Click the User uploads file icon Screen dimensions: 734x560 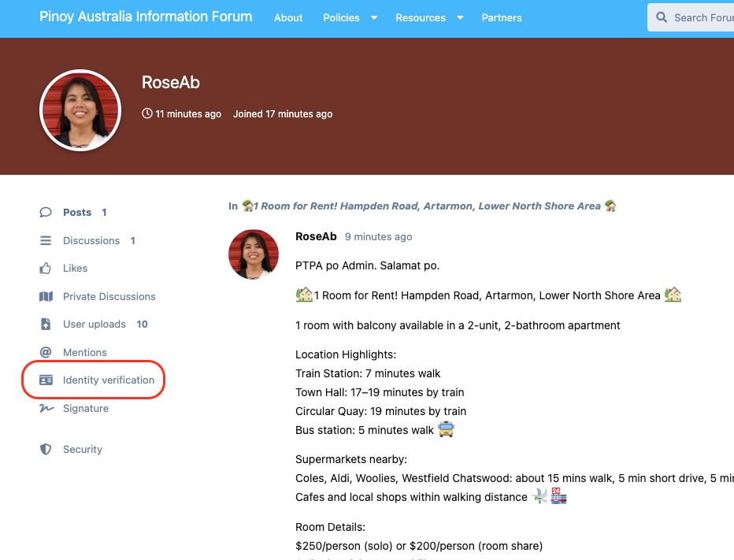[x=46, y=325]
